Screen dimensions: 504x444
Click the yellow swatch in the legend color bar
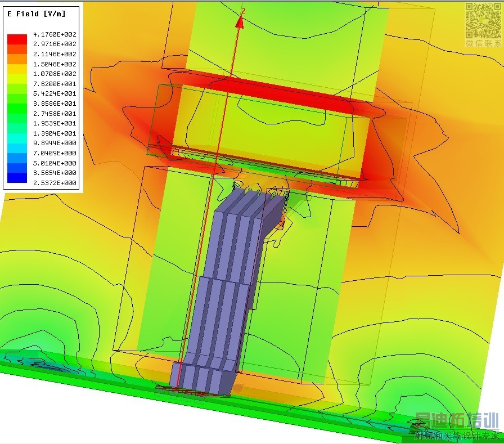click(x=17, y=69)
